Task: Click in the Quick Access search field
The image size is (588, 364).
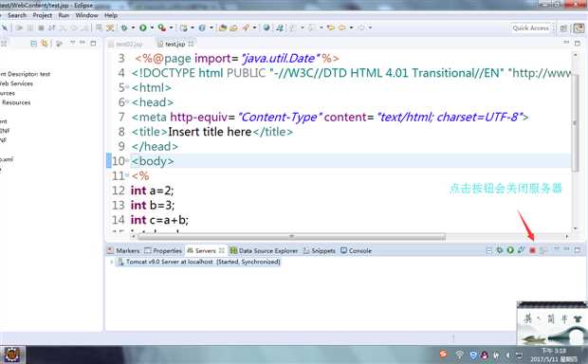Action: click(x=531, y=28)
